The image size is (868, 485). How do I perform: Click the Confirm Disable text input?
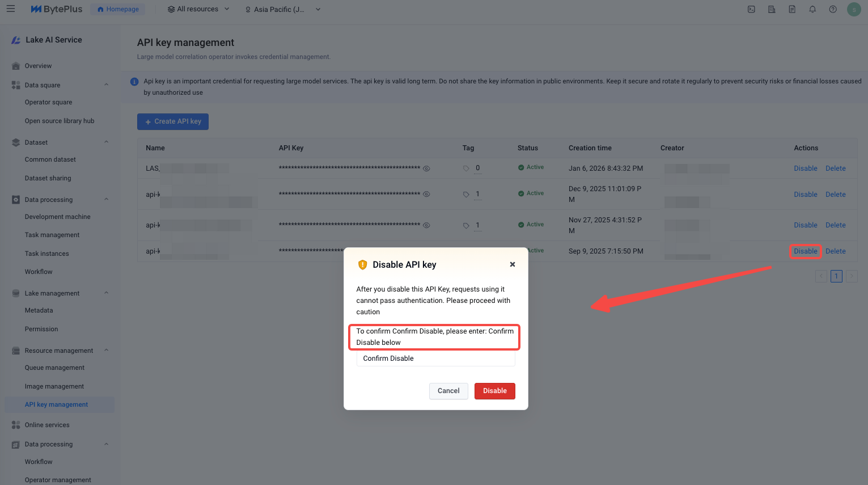(x=435, y=359)
